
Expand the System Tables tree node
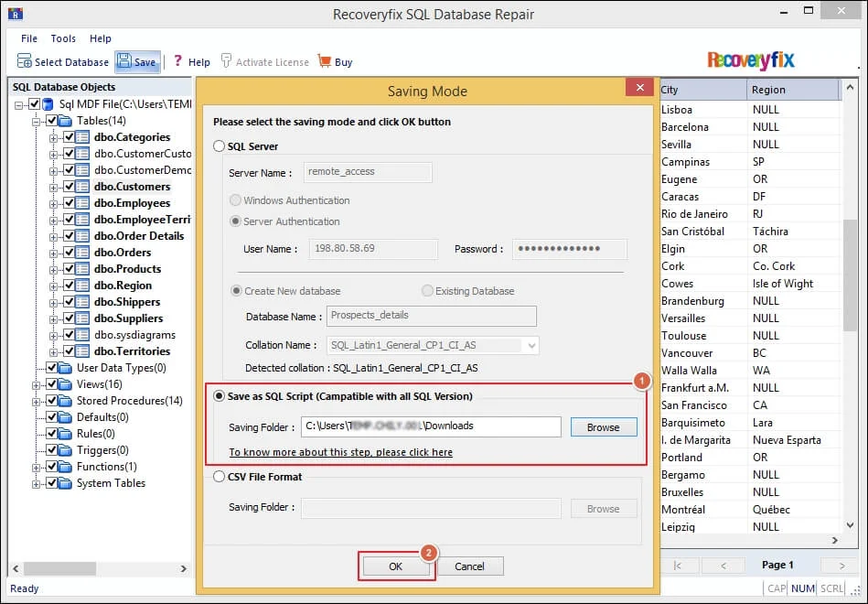(36, 484)
